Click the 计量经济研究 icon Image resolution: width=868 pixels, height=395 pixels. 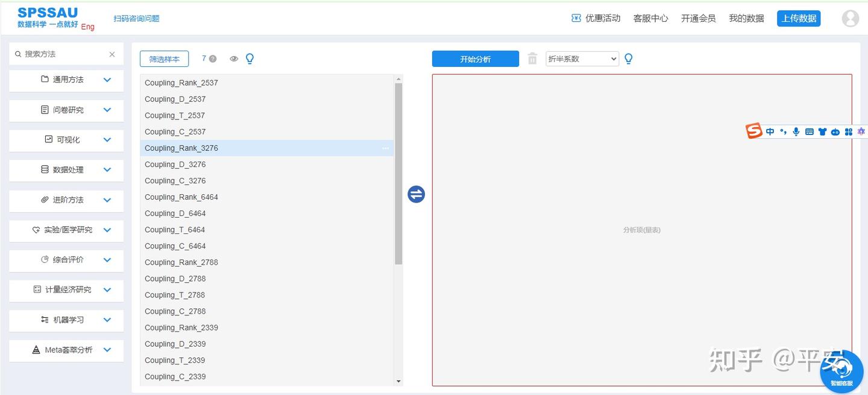[37, 289]
